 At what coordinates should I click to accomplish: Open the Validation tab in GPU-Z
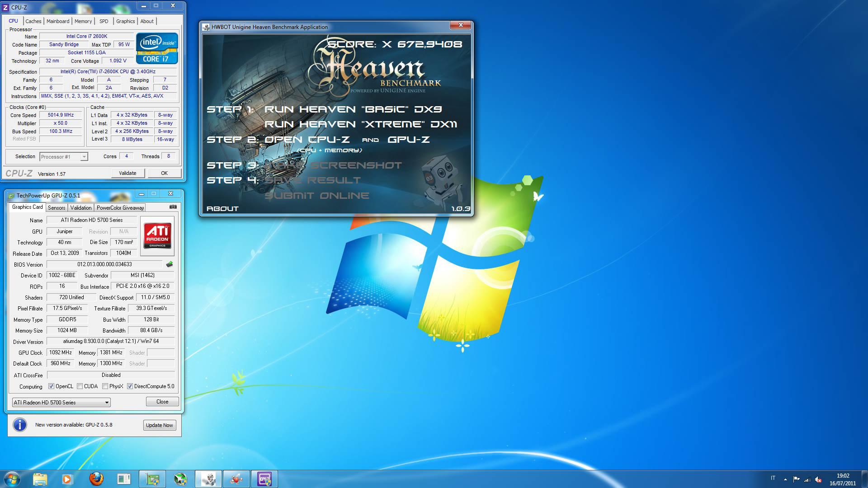pyautogui.click(x=81, y=208)
